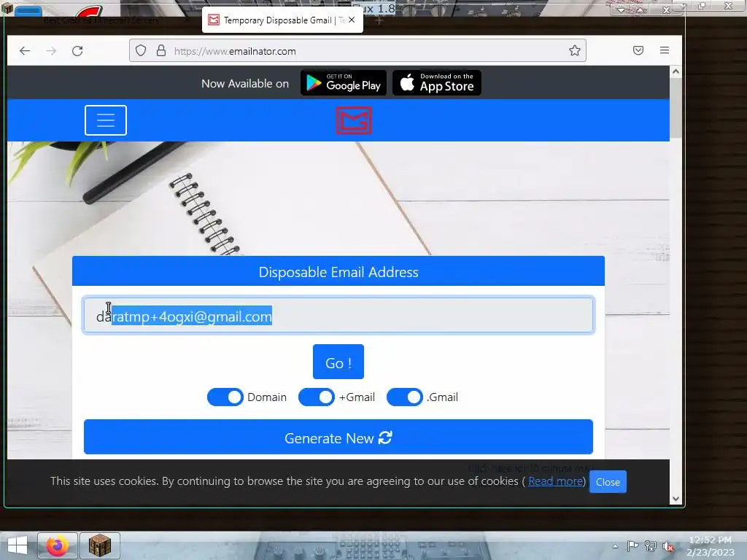Show hidden system tray icons arrow

[x=615, y=546]
